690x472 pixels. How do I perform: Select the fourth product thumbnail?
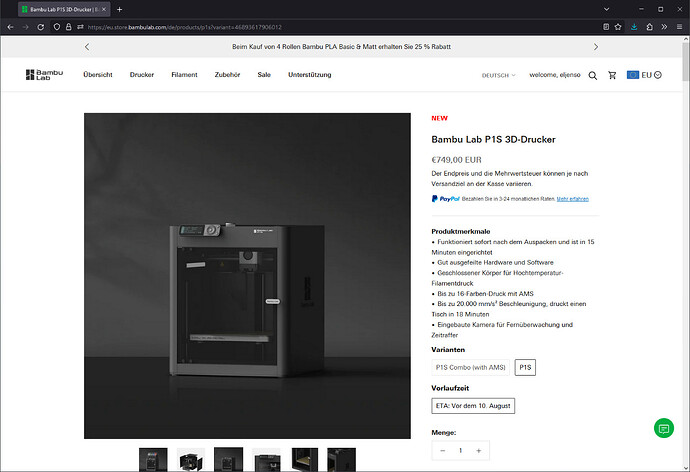(266, 460)
